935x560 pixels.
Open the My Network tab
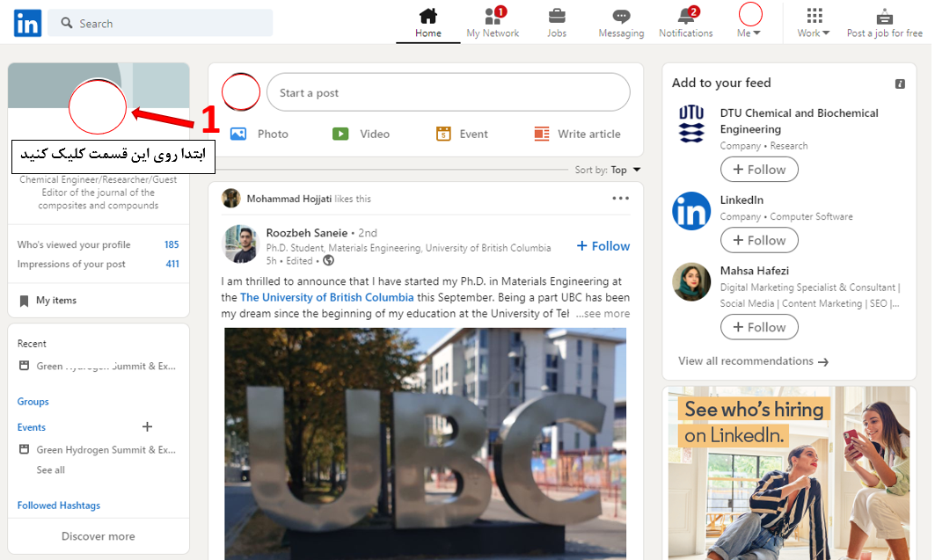pyautogui.click(x=493, y=23)
